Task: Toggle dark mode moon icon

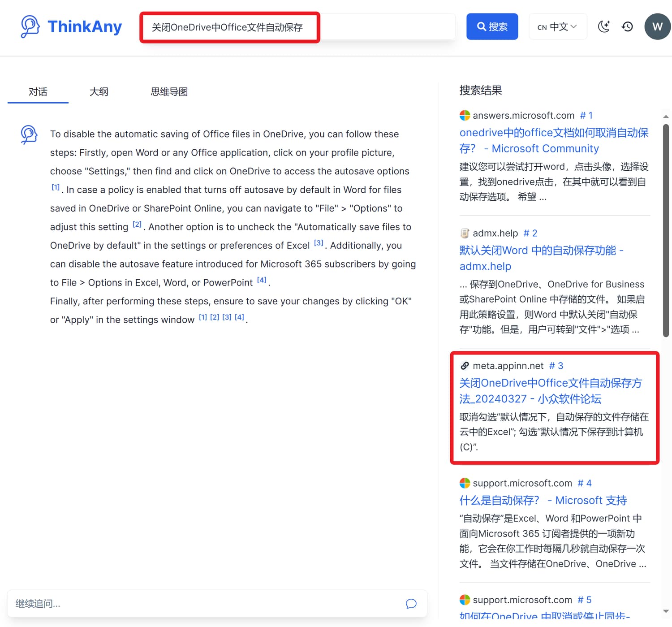Action: (604, 26)
